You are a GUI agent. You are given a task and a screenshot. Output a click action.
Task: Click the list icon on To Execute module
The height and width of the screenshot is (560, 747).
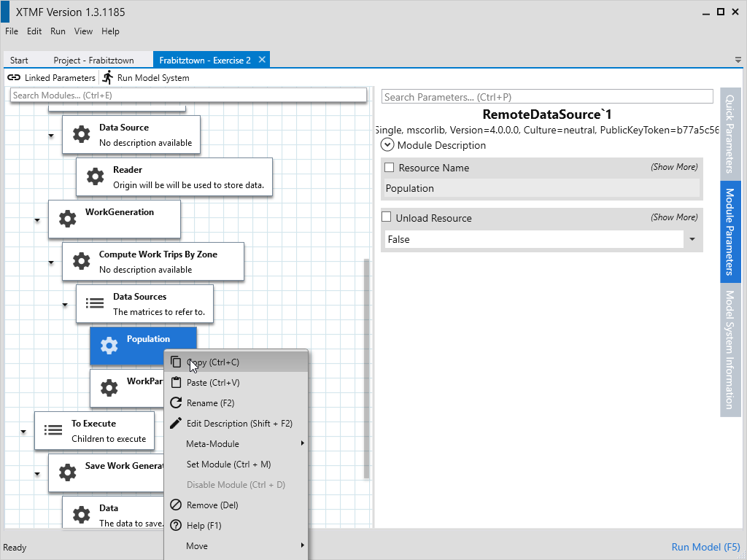pos(53,430)
